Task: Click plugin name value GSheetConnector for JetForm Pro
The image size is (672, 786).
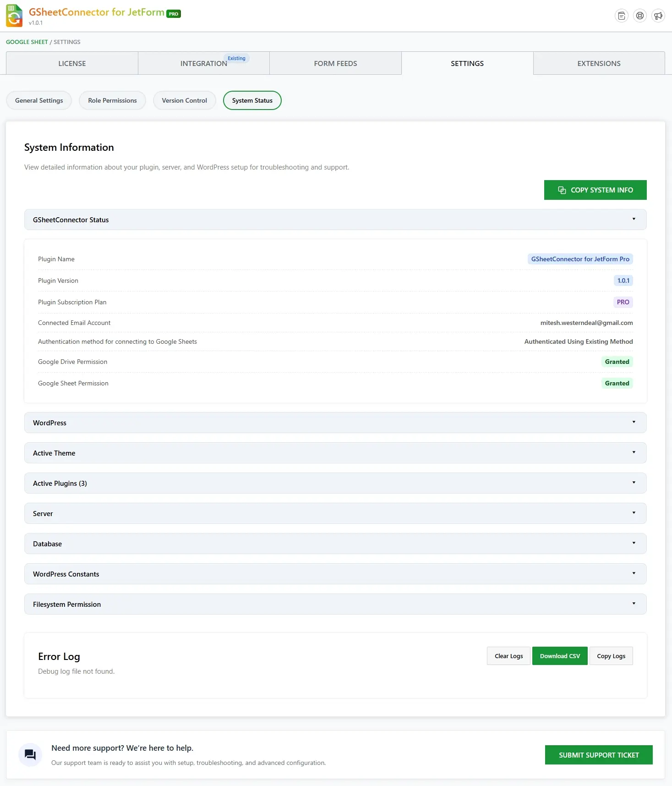Action: click(x=580, y=259)
